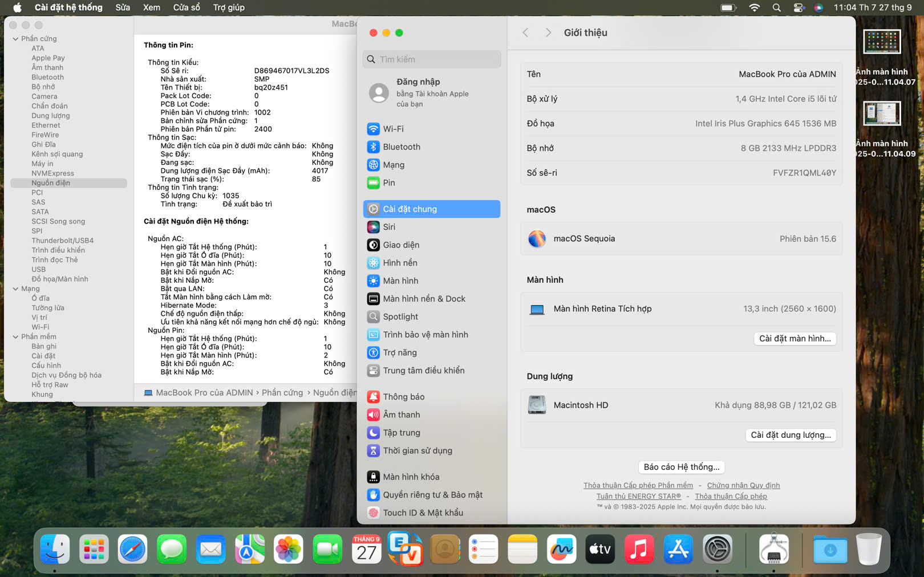Click the Cài đặt màn hình button
Screen dimensions: 924x577
tap(795, 339)
